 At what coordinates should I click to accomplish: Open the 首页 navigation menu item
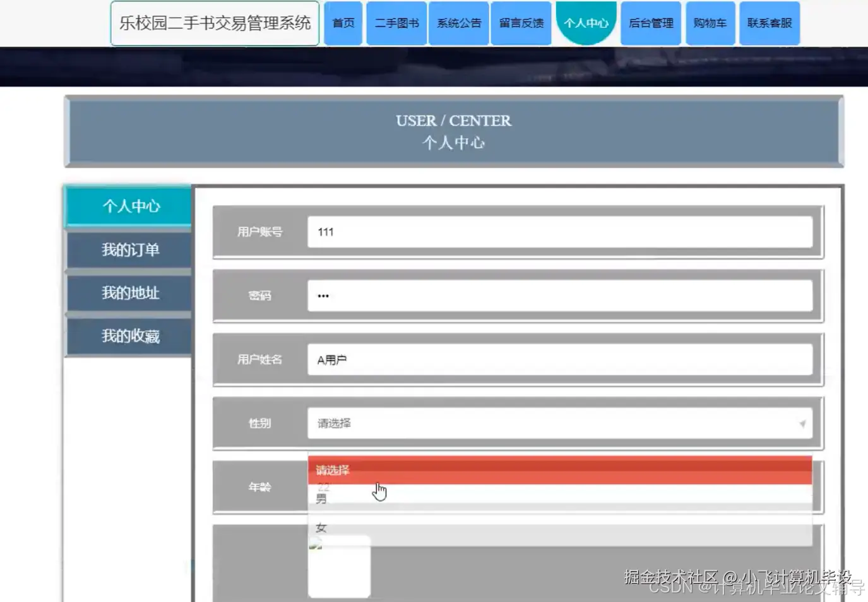342,23
